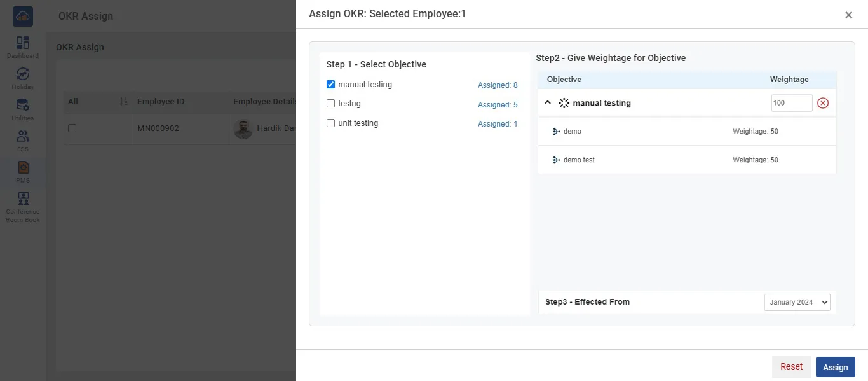Select the PMS sidebar icon

[x=22, y=169]
